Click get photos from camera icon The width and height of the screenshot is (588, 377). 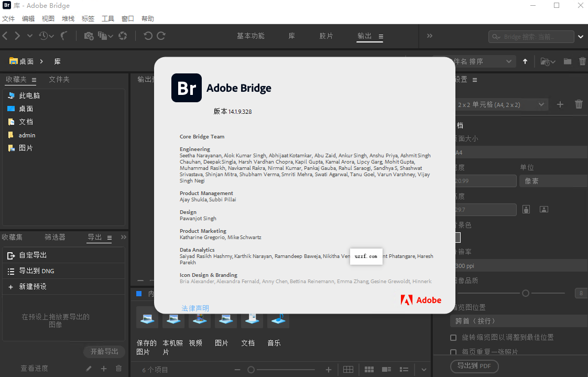[x=89, y=36]
